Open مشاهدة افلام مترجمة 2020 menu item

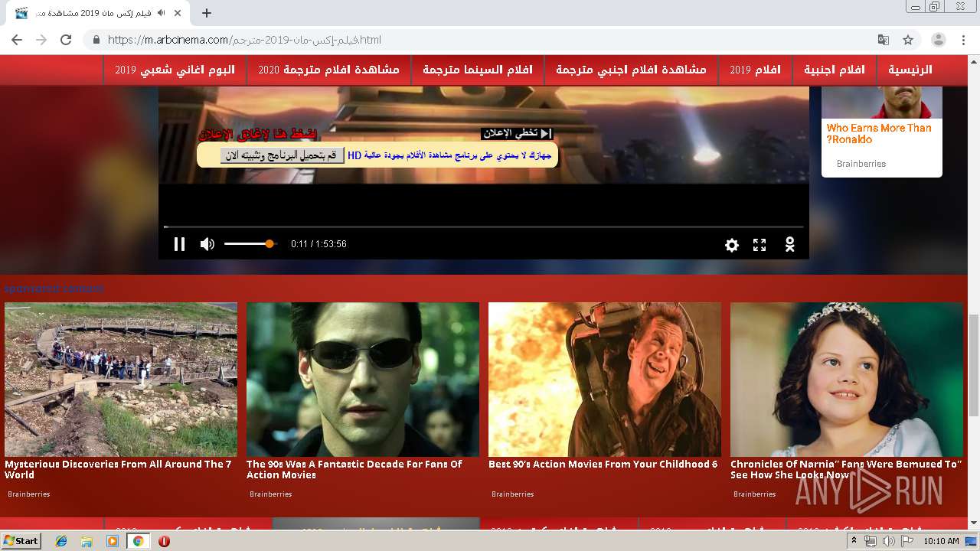tap(329, 70)
